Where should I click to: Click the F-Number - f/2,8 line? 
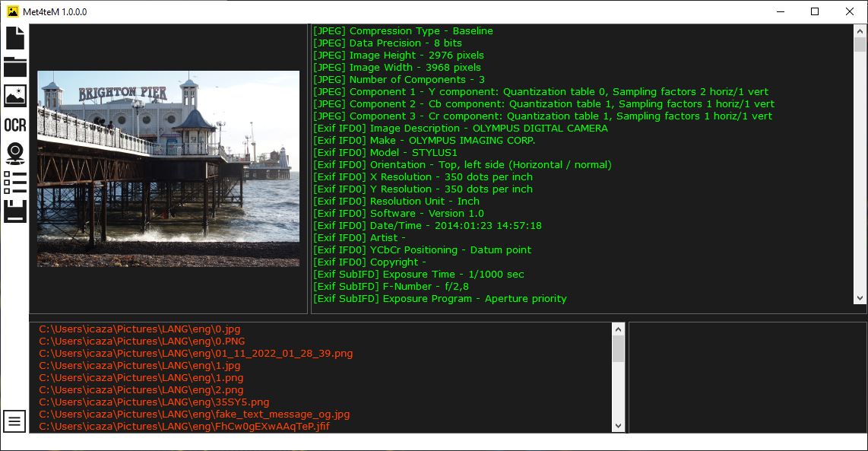click(x=391, y=287)
